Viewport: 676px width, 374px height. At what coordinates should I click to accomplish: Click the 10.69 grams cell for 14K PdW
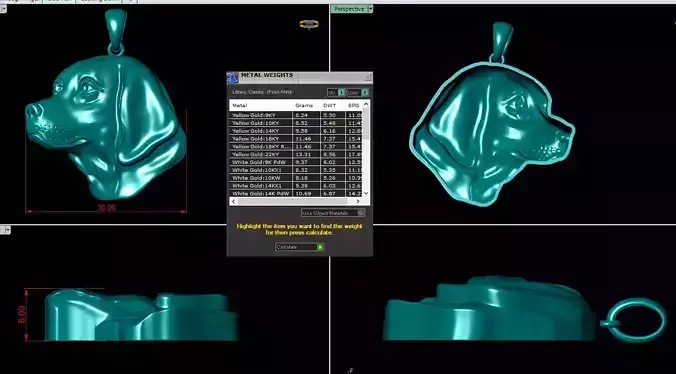(306, 193)
